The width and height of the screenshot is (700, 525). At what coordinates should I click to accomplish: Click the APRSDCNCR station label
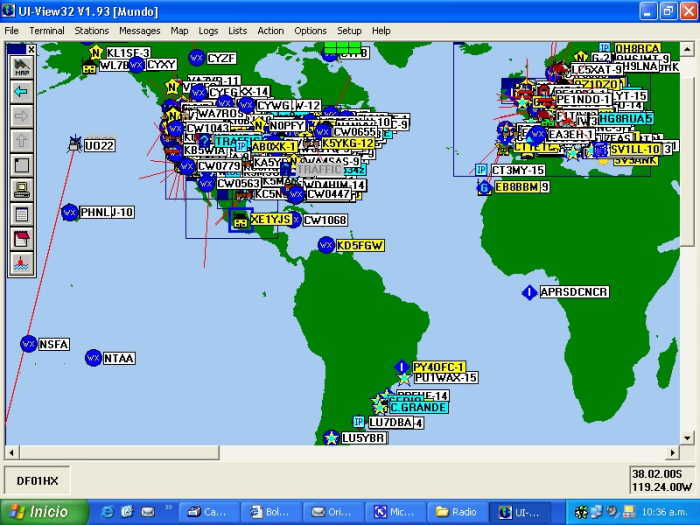click(574, 292)
